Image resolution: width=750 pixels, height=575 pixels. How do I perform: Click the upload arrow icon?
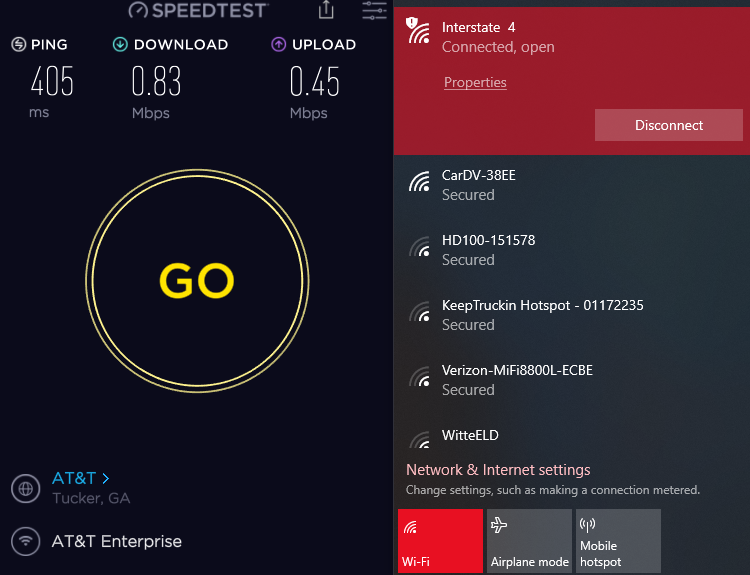tap(278, 44)
